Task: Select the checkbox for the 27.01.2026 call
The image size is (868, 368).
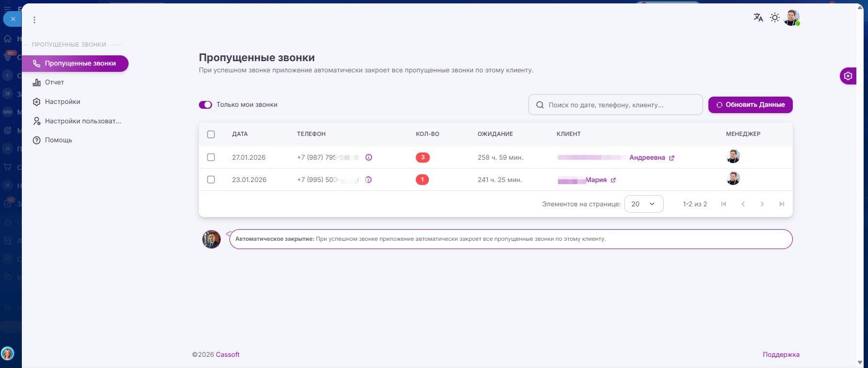Action: pyautogui.click(x=211, y=157)
